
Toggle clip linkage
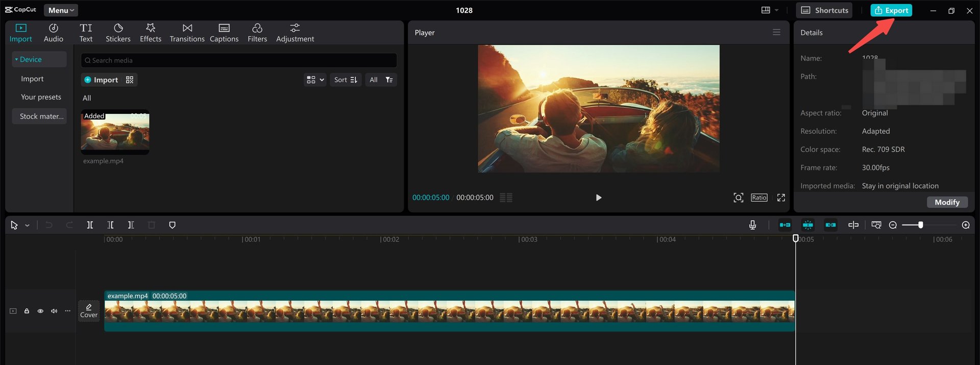[x=831, y=225]
